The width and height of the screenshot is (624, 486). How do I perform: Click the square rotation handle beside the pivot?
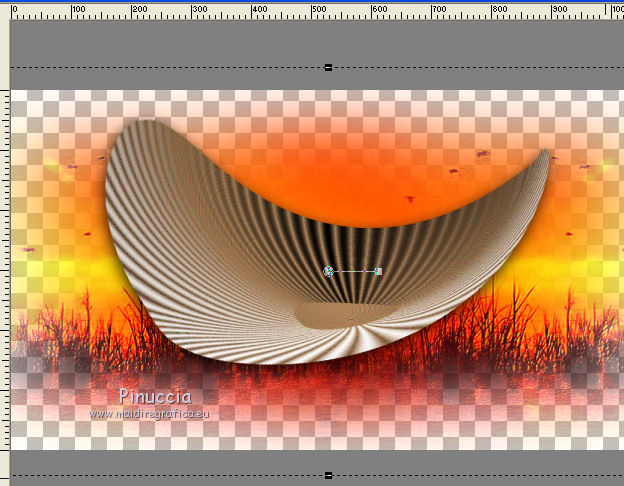(x=378, y=271)
